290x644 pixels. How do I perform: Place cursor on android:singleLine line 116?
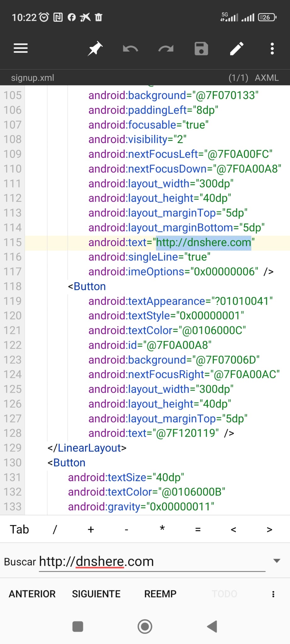tap(149, 257)
